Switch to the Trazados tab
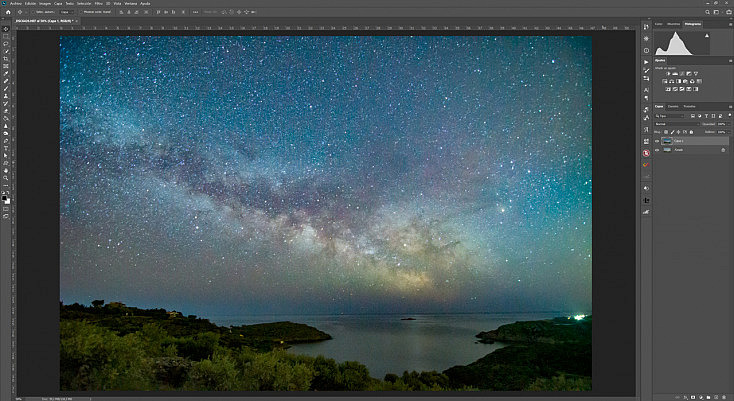Viewport: 734px width, 401px height. (x=689, y=106)
